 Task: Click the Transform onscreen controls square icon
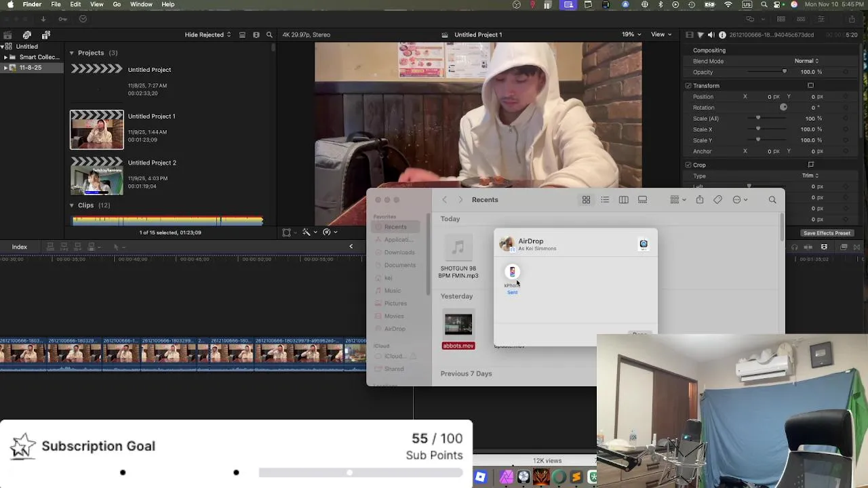point(810,86)
